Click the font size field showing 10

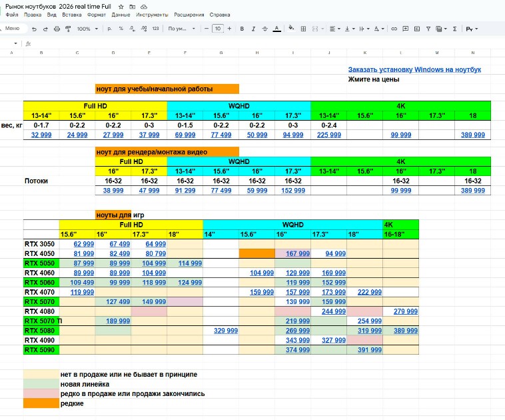tap(218, 29)
